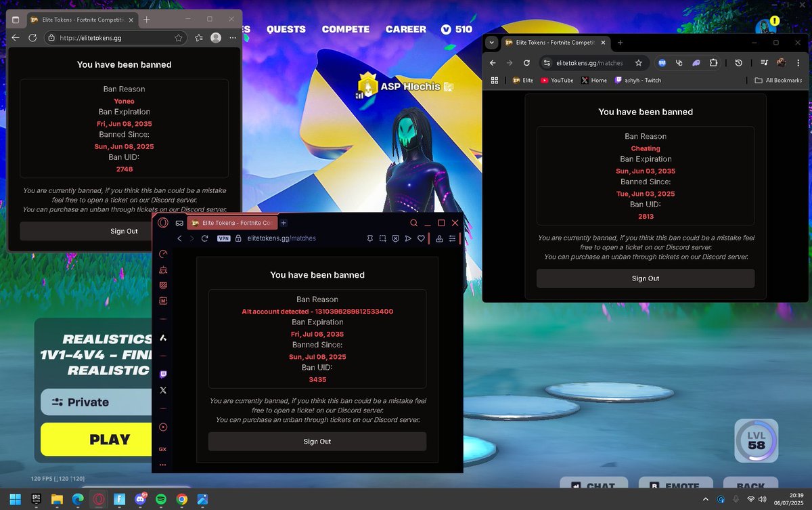
Task: Click the Edge address bar with elitetokens.gg
Action: coord(116,38)
